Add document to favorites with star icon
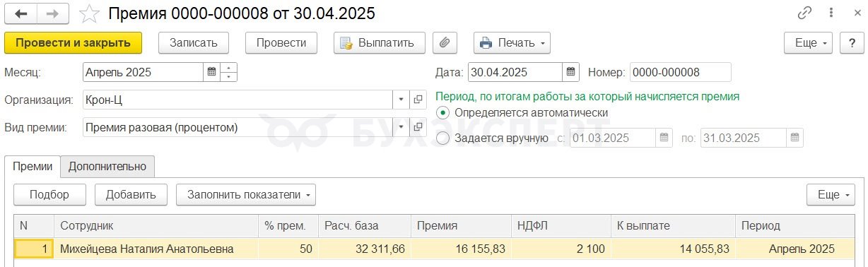868x267 pixels. (89, 13)
